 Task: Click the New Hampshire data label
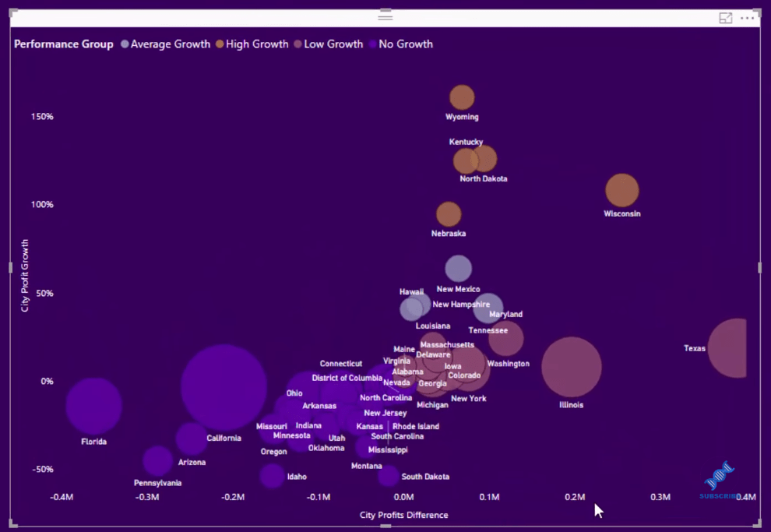click(x=461, y=305)
